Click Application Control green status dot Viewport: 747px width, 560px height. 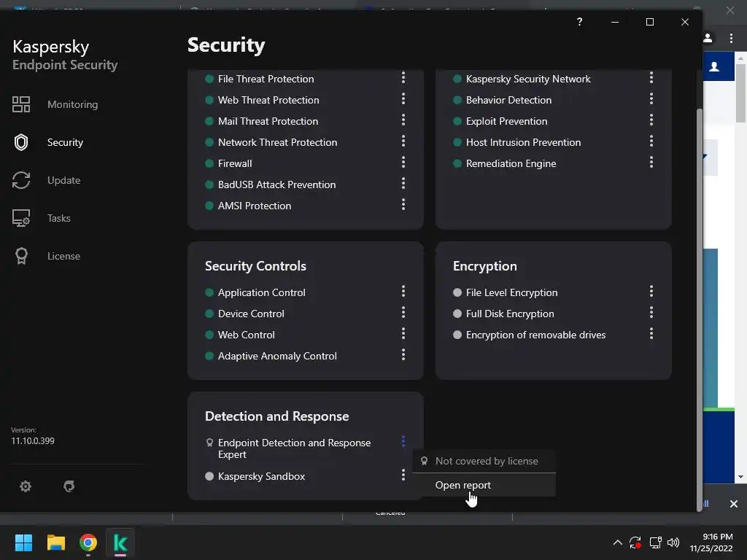(209, 292)
